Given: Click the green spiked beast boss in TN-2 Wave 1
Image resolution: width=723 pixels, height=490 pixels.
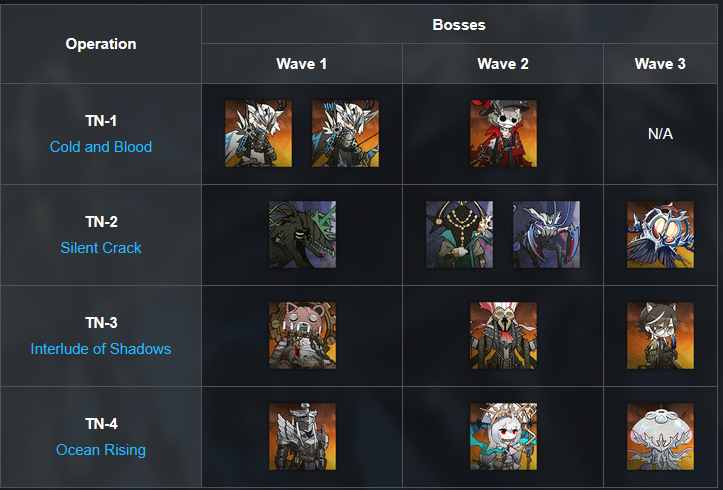Looking at the screenshot, I should pos(302,234).
